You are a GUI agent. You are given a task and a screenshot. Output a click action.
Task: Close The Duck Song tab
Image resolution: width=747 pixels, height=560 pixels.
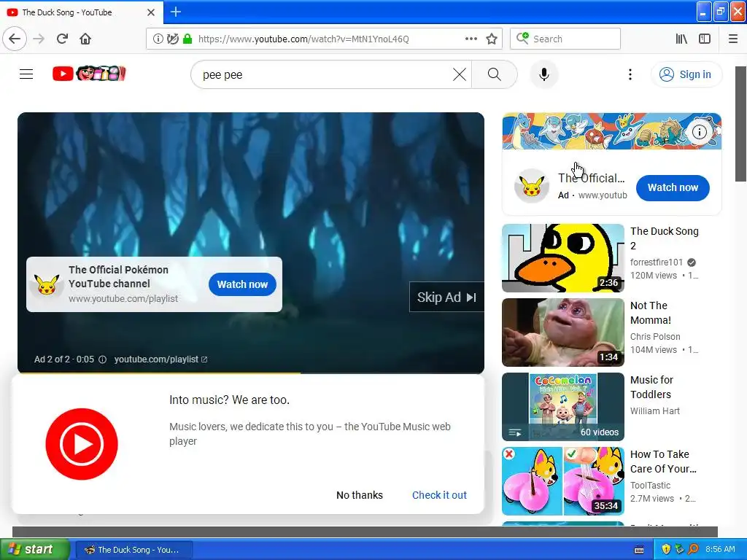click(x=151, y=12)
